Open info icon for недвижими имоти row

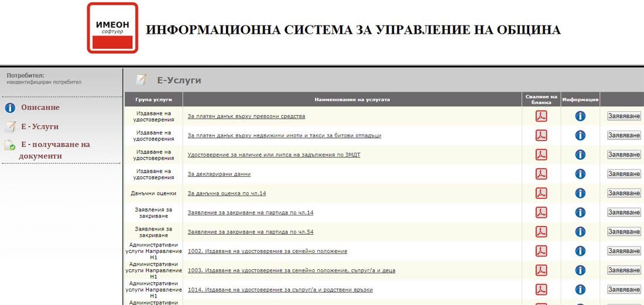[580, 135]
